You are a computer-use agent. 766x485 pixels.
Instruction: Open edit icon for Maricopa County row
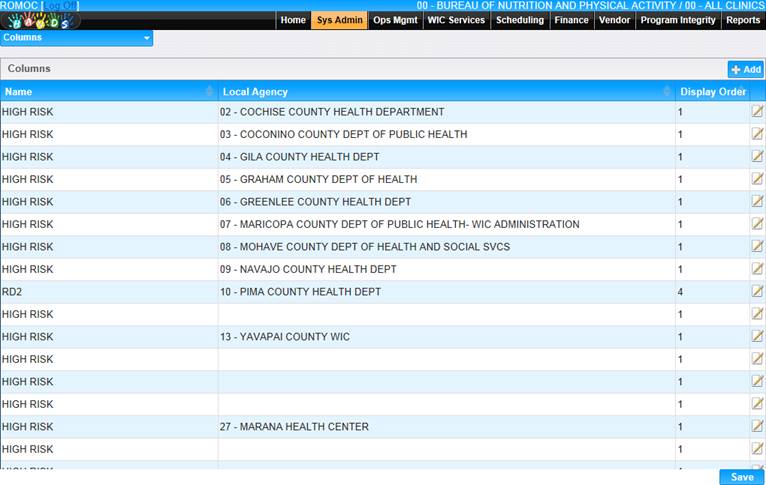(757, 224)
